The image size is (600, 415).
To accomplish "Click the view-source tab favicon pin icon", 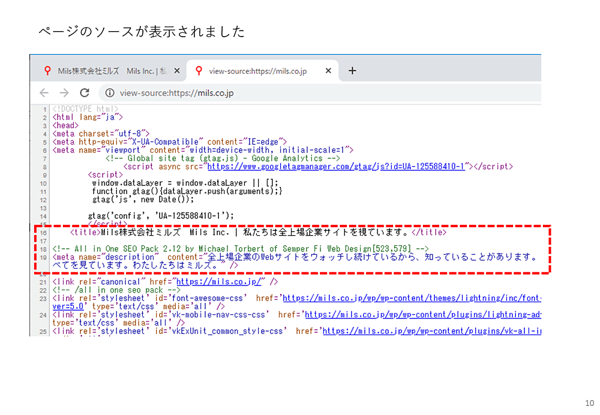I will pyautogui.click(x=199, y=71).
